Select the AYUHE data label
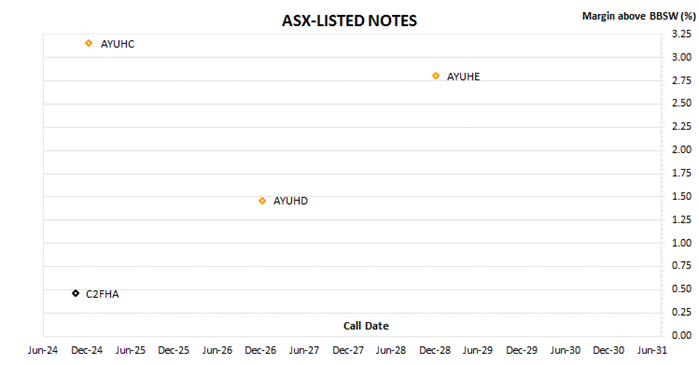The image size is (699, 365). click(464, 77)
